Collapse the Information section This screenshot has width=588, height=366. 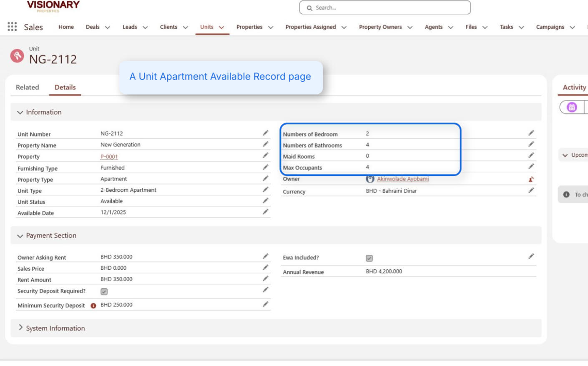pos(20,113)
